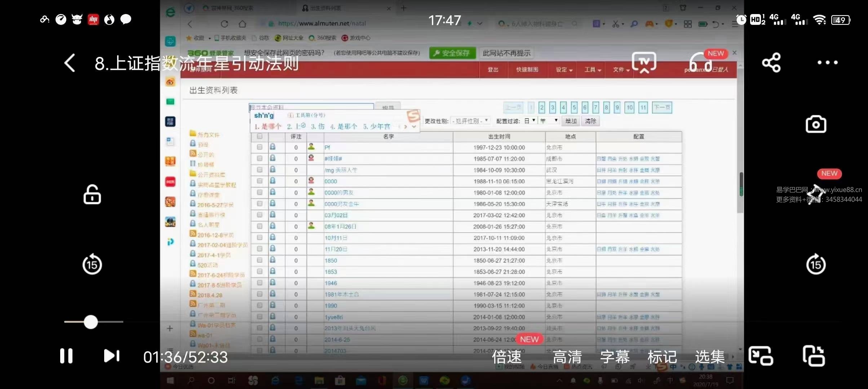Image resolution: width=868 pixels, height=389 pixels.
Task: Switch to audio-only headphone mode
Action: 701,63
